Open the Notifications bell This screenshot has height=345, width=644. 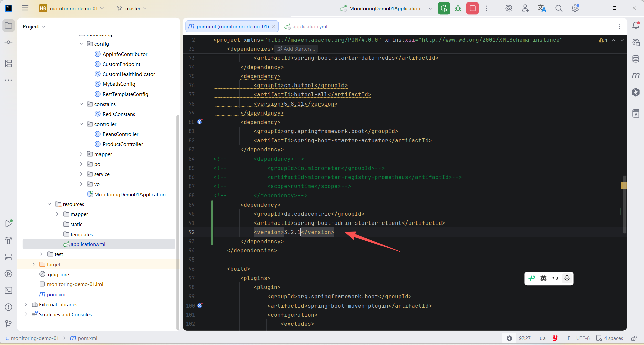coord(636,26)
